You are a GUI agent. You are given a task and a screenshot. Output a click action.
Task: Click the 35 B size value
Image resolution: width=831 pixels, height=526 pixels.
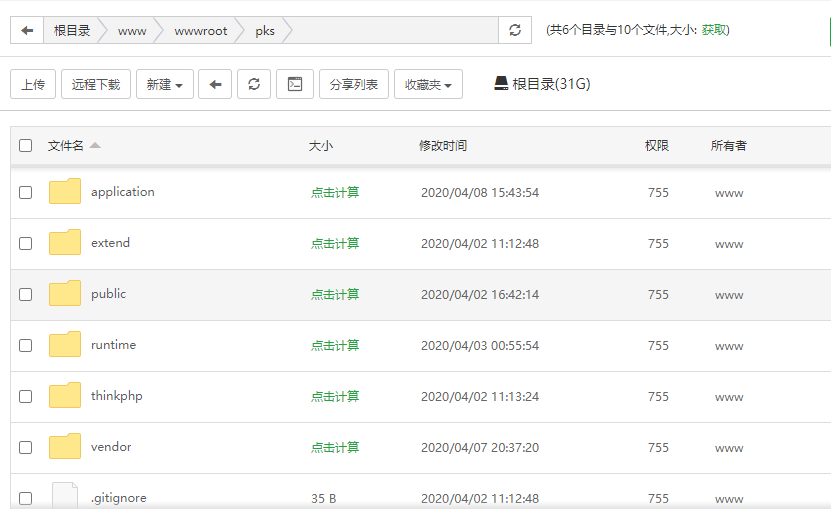tap(324, 498)
